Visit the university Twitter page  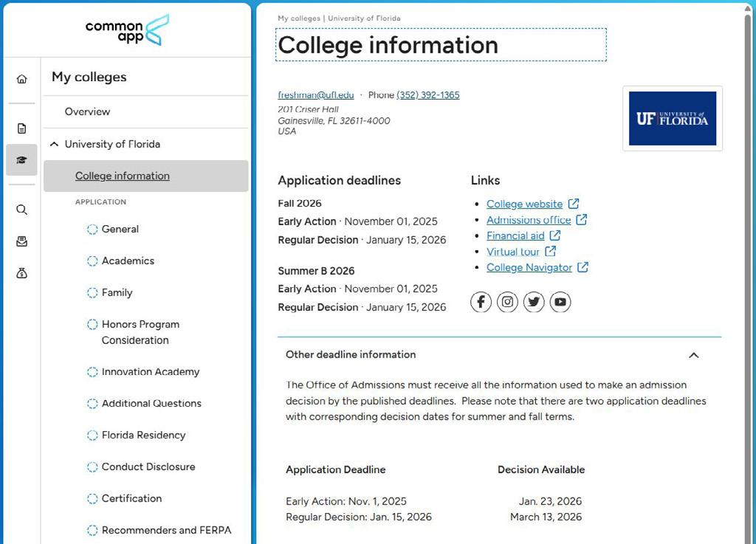[x=534, y=302]
